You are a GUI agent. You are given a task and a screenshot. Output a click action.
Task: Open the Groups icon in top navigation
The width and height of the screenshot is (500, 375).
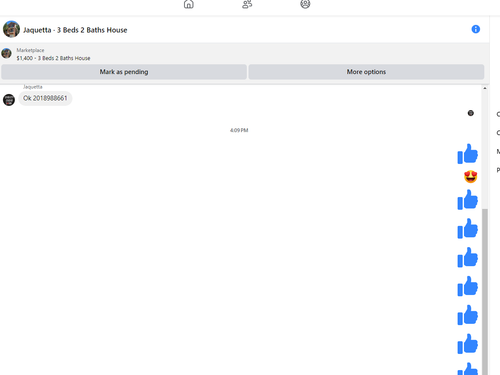tap(305, 4)
